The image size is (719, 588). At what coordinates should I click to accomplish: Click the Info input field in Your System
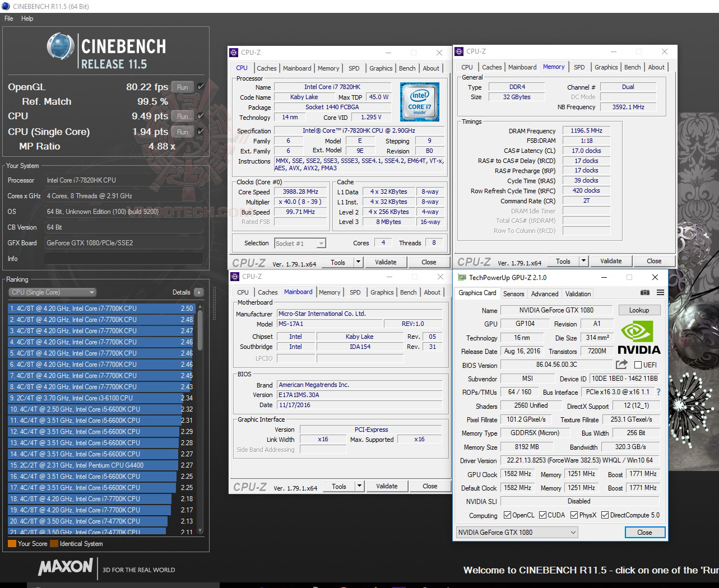[x=123, y=259]
